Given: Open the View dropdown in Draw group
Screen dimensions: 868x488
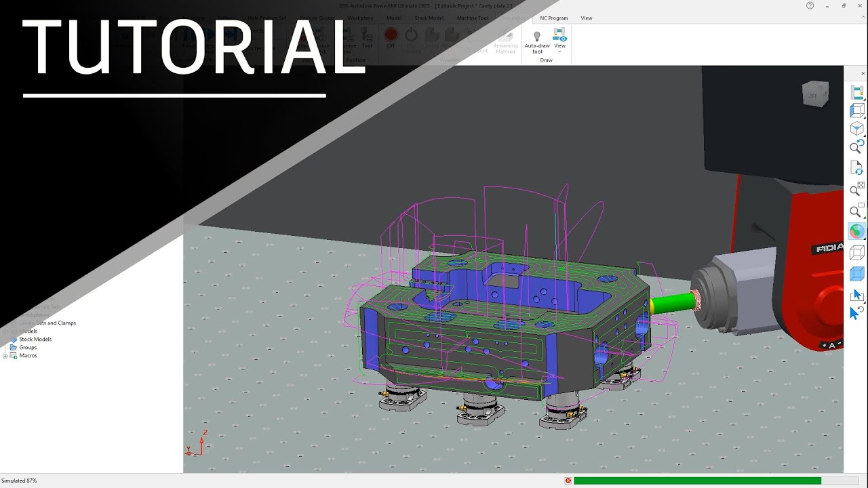Looking at the screenshot, I should [559, 41].
